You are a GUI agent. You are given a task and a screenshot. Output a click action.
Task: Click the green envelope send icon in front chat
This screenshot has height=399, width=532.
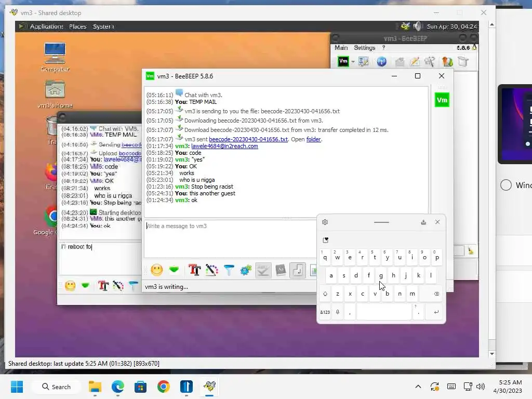click(x=174, y=270)
